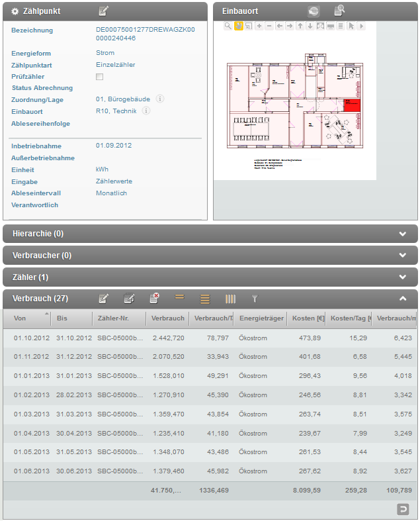This screenshot has height=521, width=420.
Task: Toggle the Prüfzähler checkbox
Action: [x=100, y=77]
